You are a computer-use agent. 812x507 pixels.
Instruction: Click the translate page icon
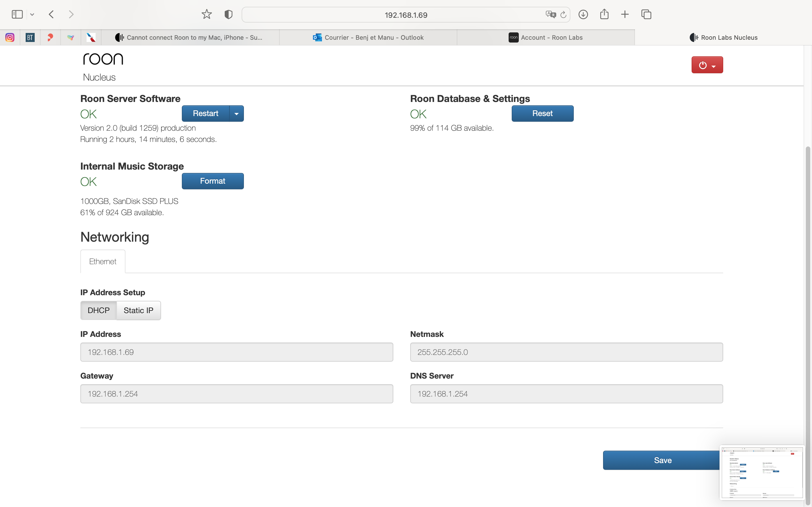point(550,14)
